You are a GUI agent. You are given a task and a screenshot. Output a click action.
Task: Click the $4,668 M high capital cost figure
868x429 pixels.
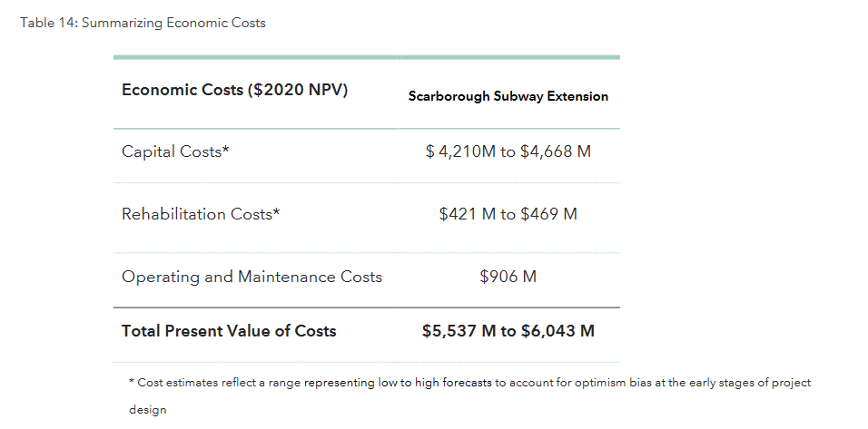pos(556,151)
